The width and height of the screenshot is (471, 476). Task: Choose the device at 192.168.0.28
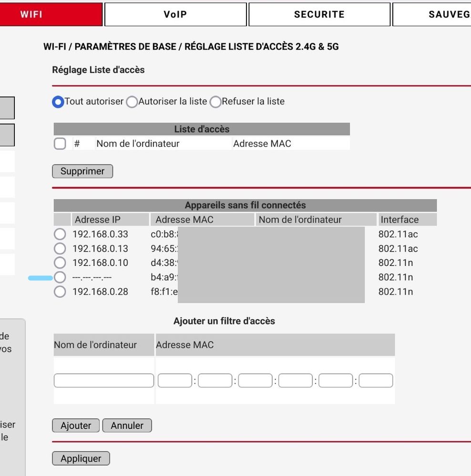click(60, 292)
